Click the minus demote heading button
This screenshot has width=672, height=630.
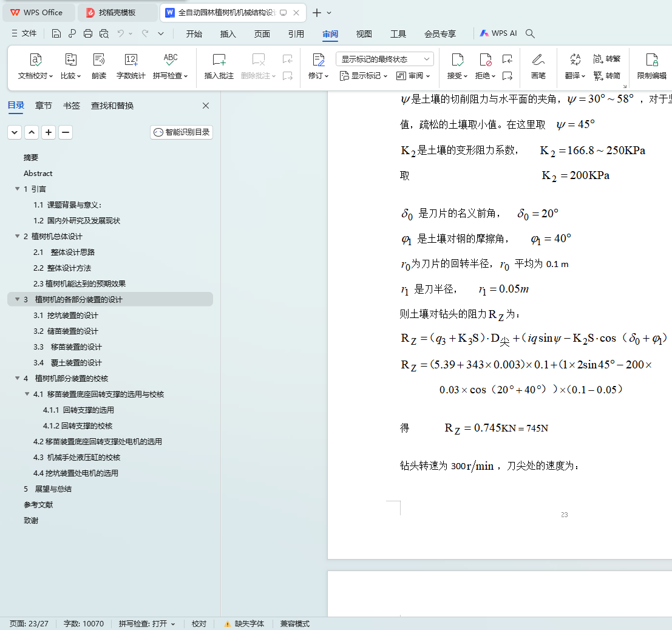[65, 132]
